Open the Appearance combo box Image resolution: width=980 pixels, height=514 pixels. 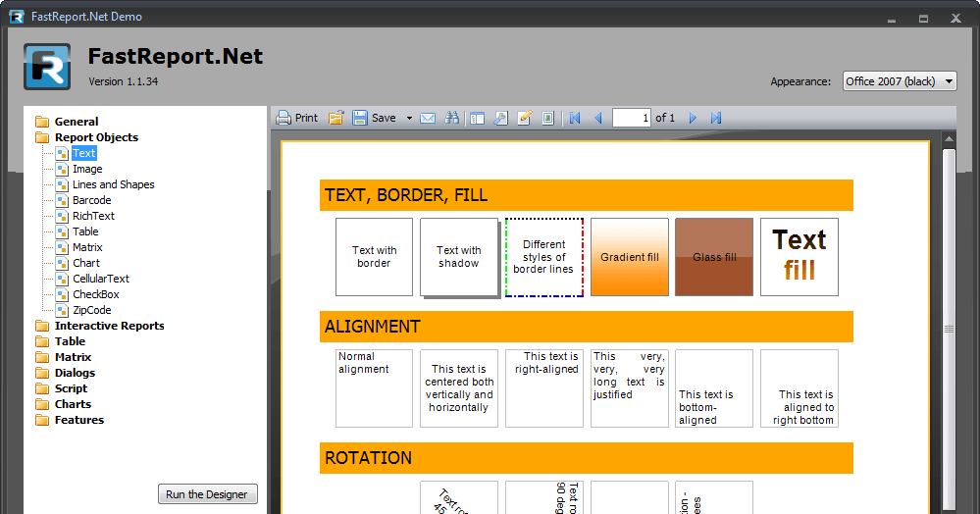pyautogui.click(x=900, y=81)
